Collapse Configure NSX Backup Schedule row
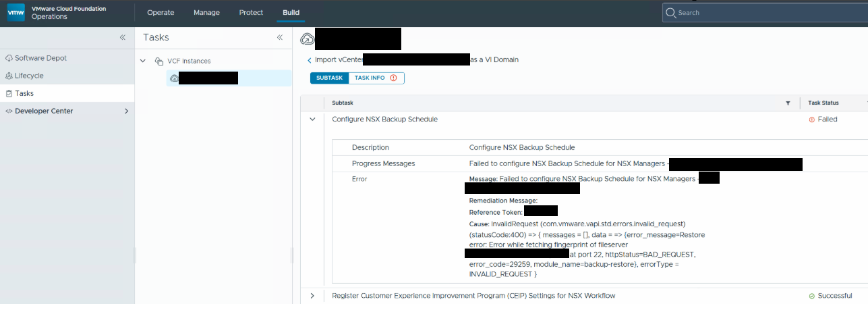Viewport: 868px width, 310px height. click(x=312, y=119)
